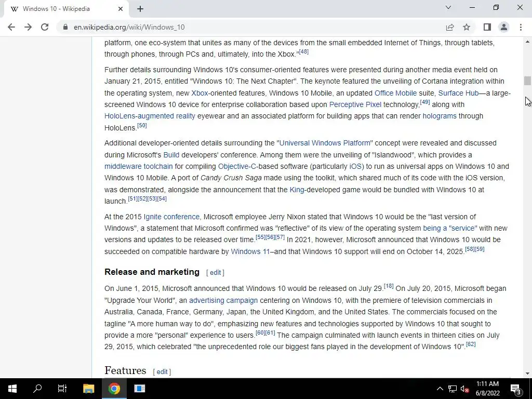Open the blue window app in taskbar

click(139, 389)
